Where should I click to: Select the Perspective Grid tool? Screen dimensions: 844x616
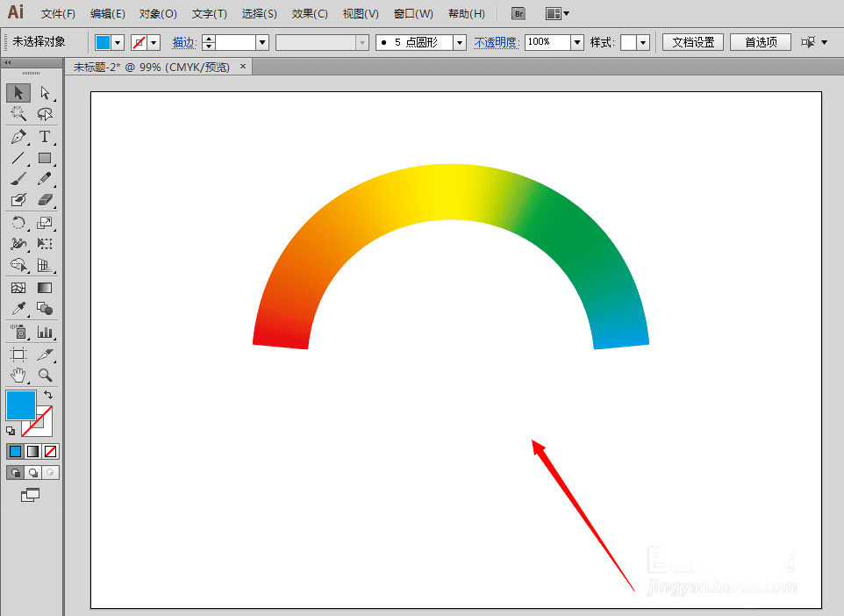click(x=45, y=265)
